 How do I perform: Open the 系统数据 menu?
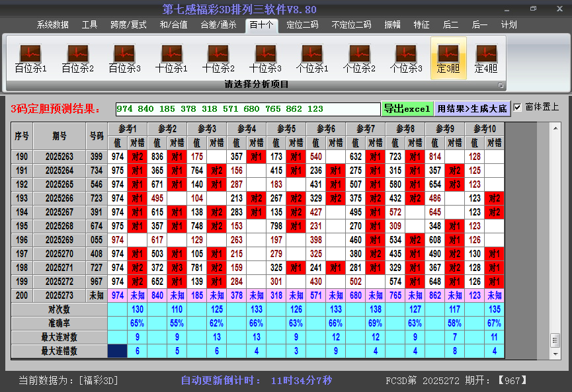coord(52,24)
